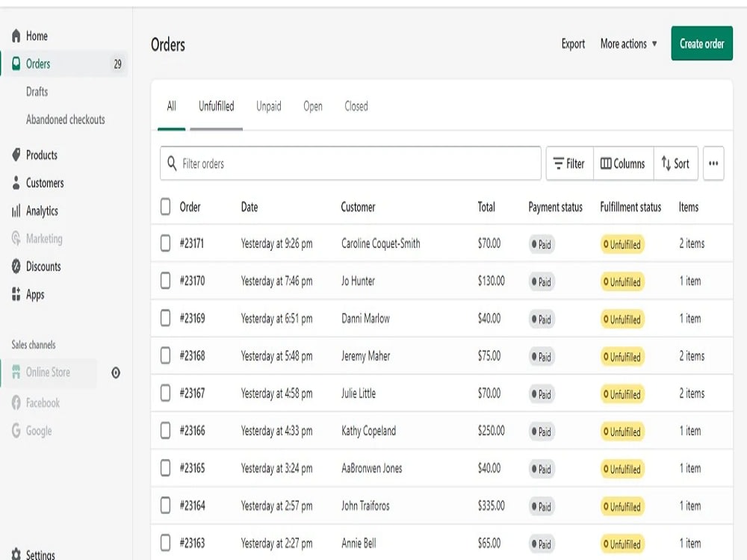Click the Discounts percent badge icon
747x560 pixels.
pos(16,267)
